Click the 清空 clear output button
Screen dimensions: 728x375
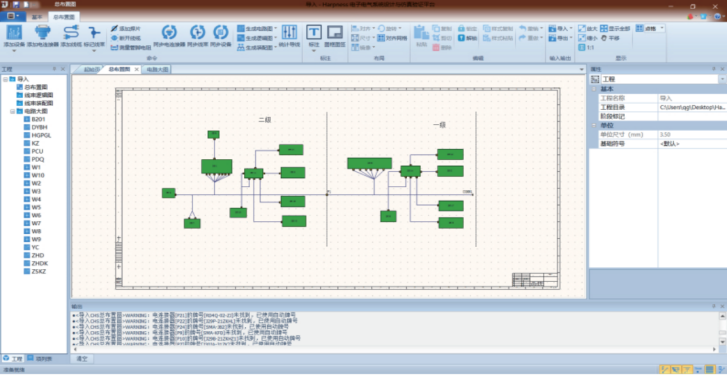point(82,358)
